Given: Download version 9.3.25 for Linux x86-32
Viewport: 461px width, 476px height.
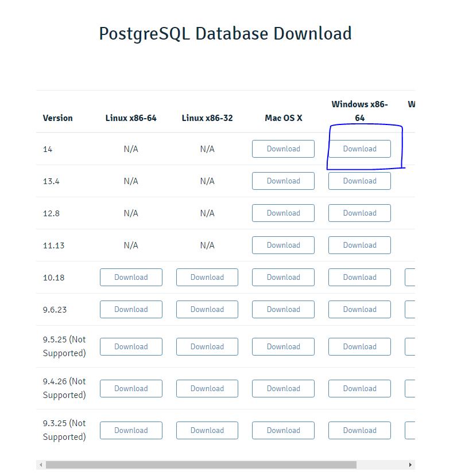Looking at the screenshot, I should coord(207,431).
